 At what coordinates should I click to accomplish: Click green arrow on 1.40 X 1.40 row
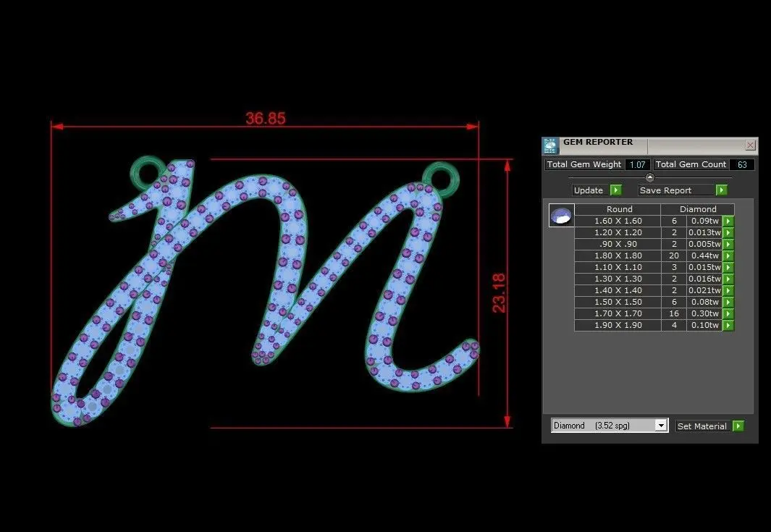pyautogui.click(x=728, y=290)
